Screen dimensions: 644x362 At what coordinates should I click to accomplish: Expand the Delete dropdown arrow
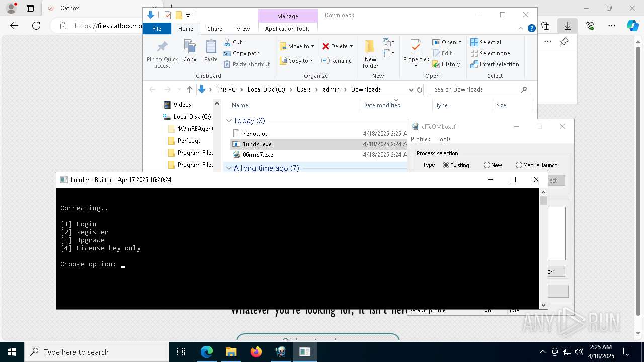coord(351,46)
